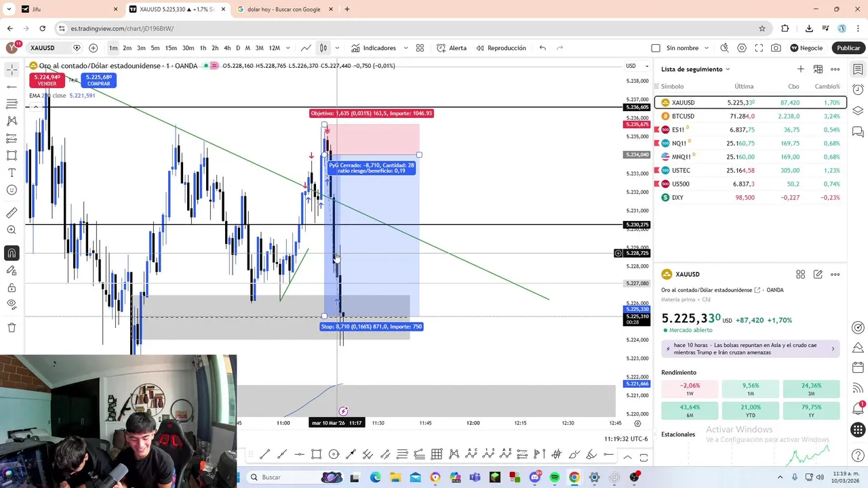Open the candlestick chart type selector

click(x=323, y=48)
